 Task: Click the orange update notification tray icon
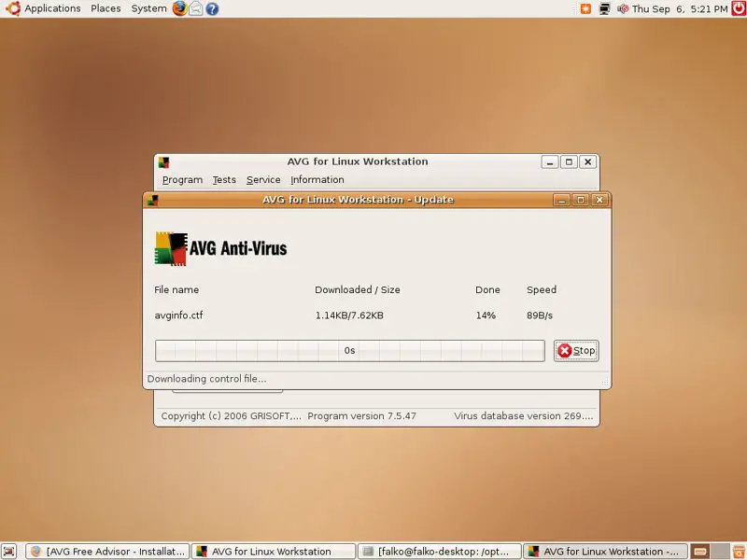click(585, 8)
